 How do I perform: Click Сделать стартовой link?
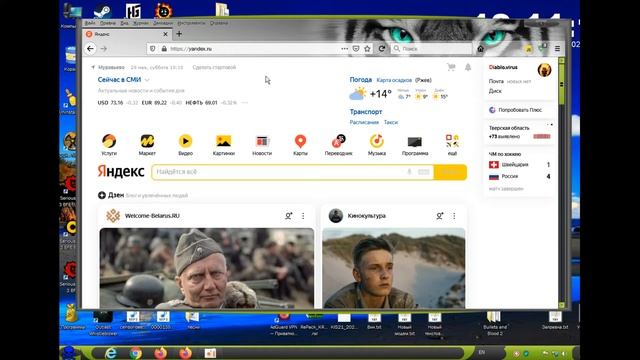[x=214, y=67]
